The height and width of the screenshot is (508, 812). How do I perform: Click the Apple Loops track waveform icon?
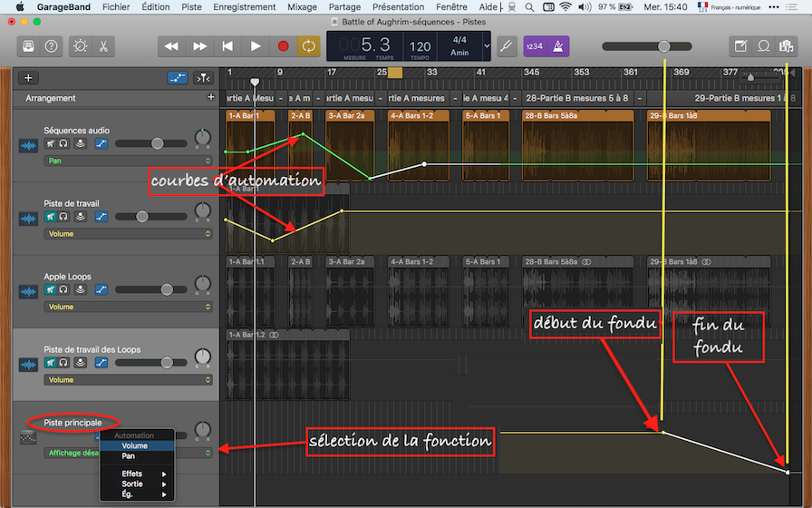pos(28,291)
